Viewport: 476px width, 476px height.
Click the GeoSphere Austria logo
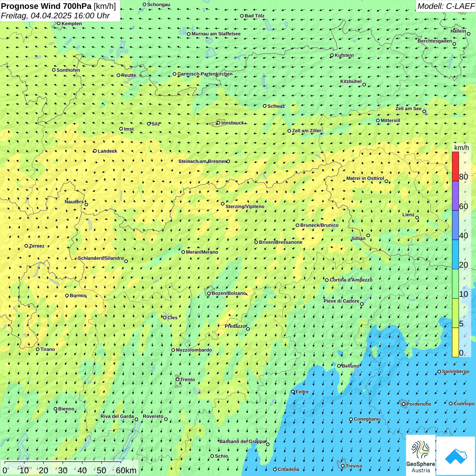pos(421,456)
